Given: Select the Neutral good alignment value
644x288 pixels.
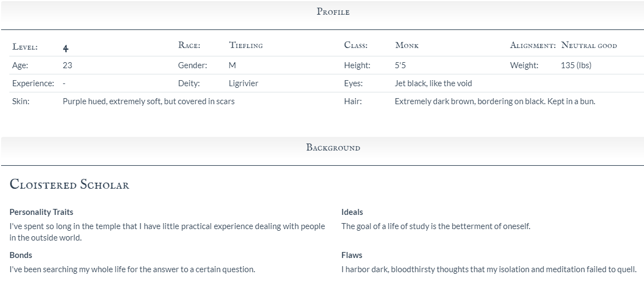Looking at the screenshot, I should 589,45.
